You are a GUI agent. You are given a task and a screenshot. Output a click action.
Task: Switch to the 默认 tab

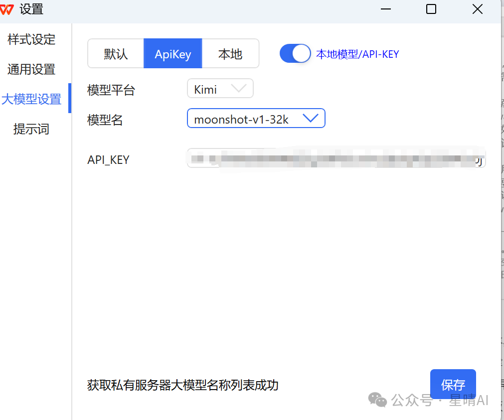[116, 54]
